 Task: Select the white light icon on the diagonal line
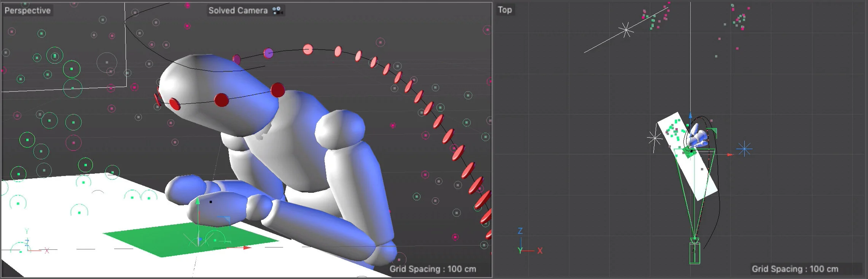click(x=626, y=30)
